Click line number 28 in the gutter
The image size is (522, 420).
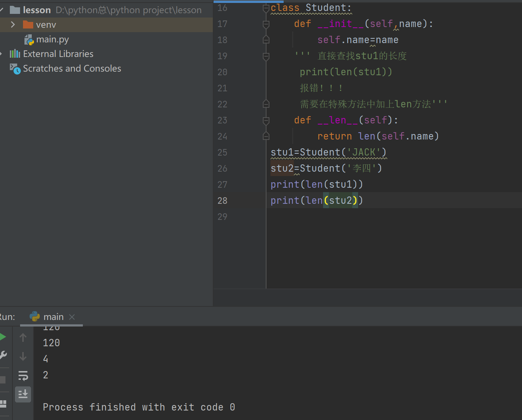[x=222, y=201]
